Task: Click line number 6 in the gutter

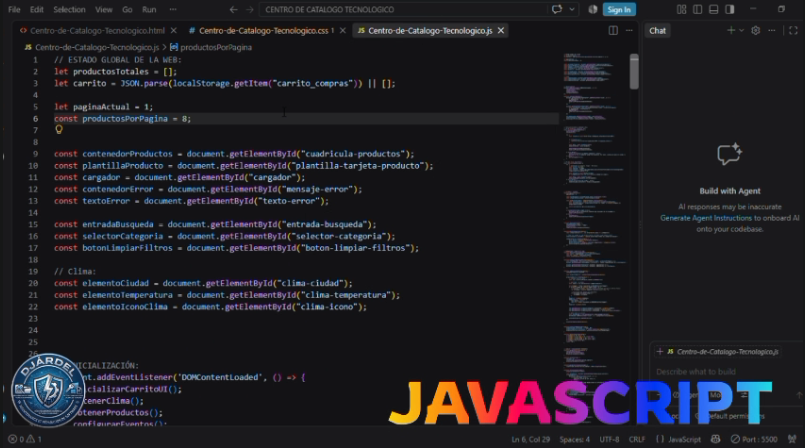Action: click(35, 119)
